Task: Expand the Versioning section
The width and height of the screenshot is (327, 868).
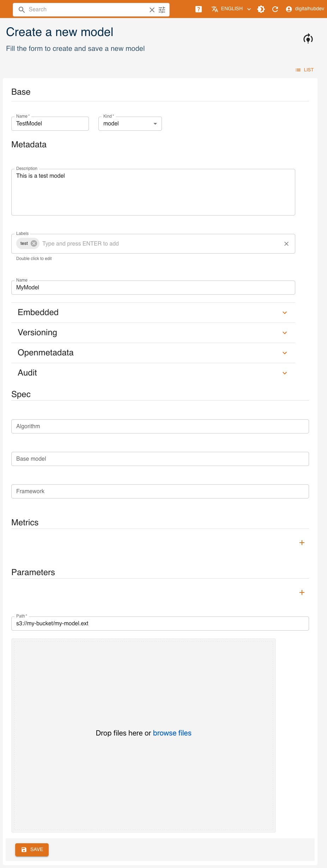Action: (285, 333)
